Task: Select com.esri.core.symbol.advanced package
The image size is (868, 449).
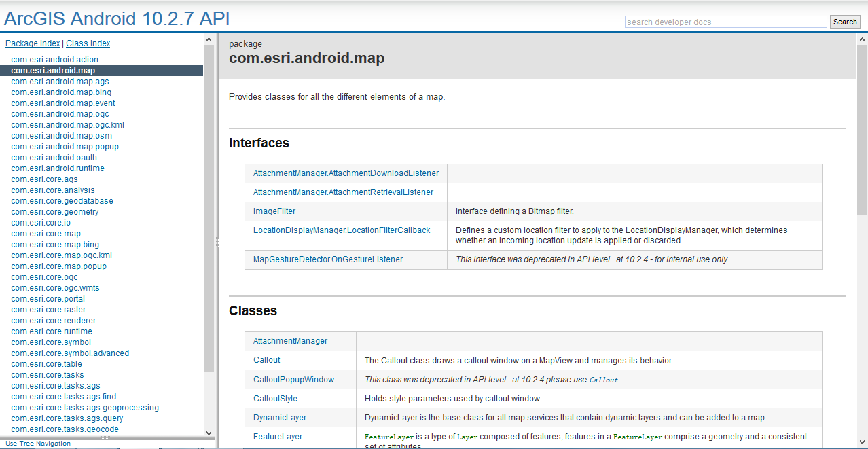Action: coord(70,353)
